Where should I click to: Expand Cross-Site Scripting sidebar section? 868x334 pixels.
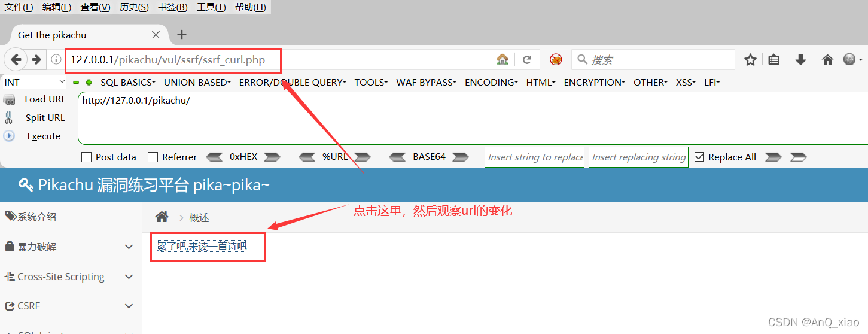tap(71, 277)
